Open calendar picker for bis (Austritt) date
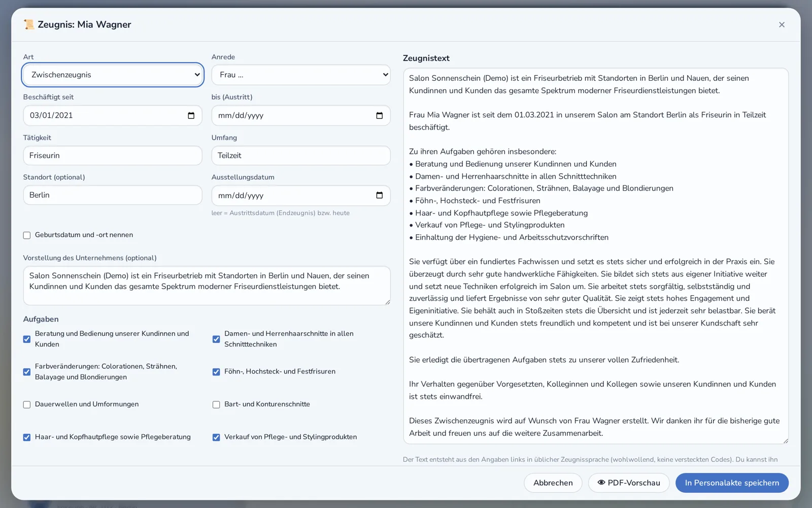 [379, 115]
